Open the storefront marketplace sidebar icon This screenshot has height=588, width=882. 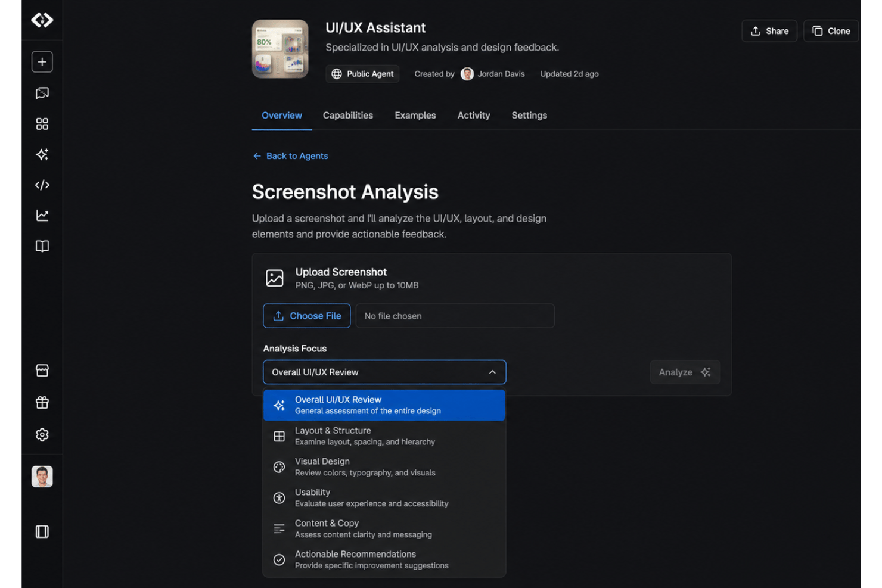[x=42, y=371]
